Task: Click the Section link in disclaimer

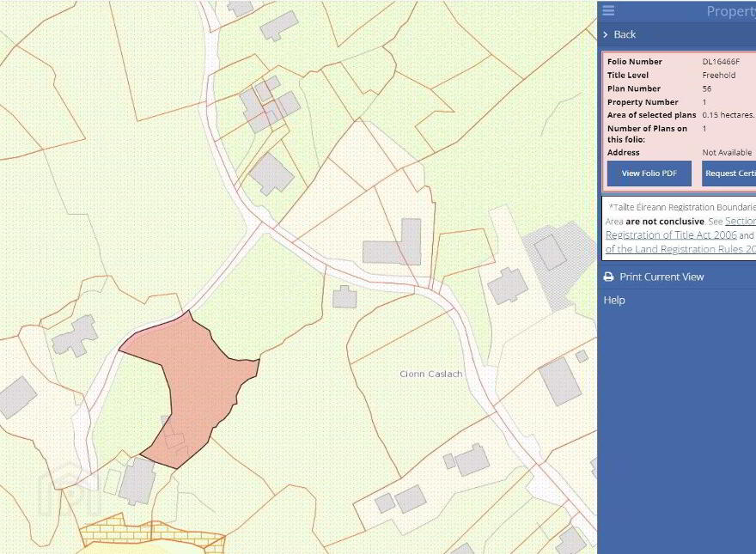Action: pyautogui.click(x=740, y=221)
